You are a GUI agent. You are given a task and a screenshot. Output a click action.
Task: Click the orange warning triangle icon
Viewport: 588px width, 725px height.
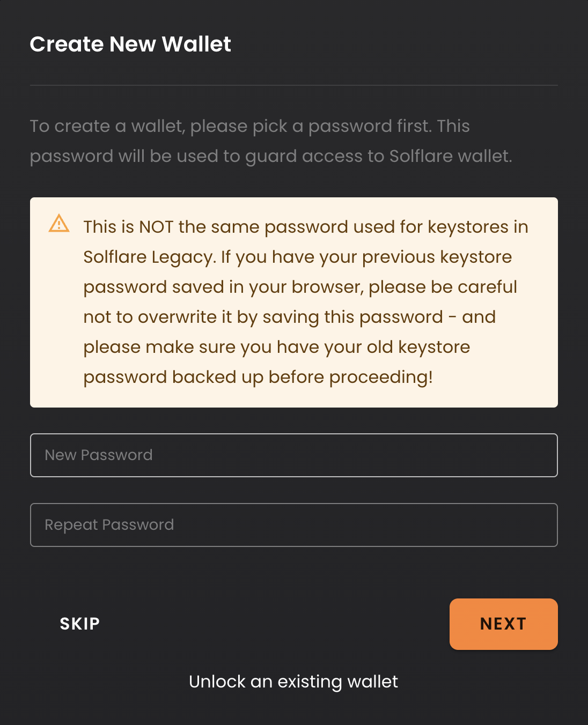pyautogui.click(x=59, y=223)
